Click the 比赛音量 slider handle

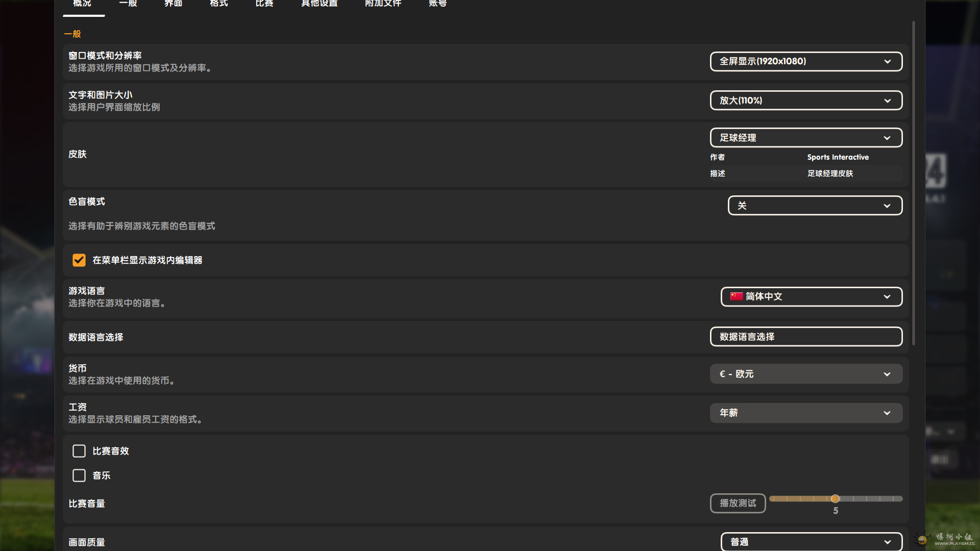pos(835,499)
